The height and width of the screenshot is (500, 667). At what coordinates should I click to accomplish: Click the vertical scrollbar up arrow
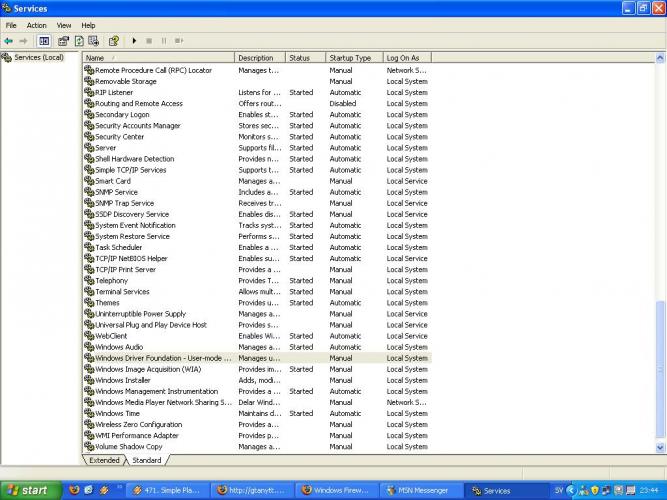click(x=658, y=58)
